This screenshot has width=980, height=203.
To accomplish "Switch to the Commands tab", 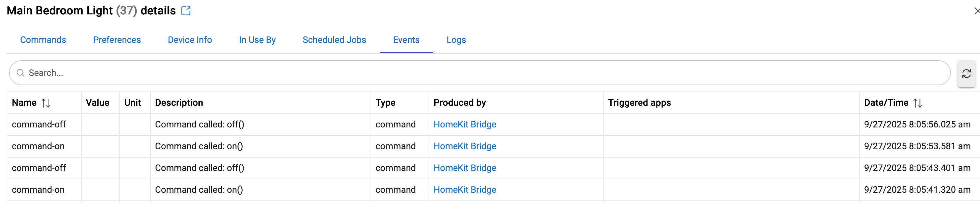I will coord(43,40).
